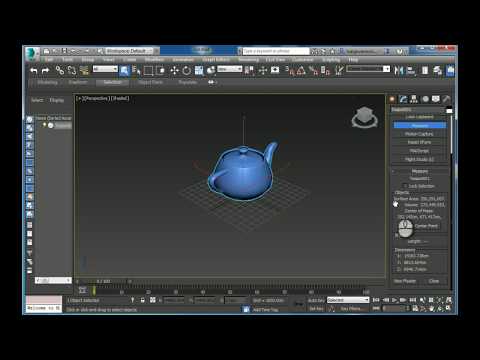Open the Motion tab of command panel
This screenshot has height=360, width=480.
pos(425,99)
